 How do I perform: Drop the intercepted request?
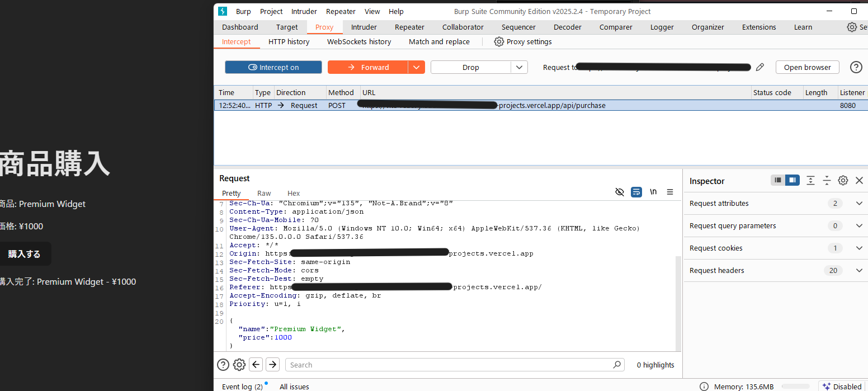pos(471,67)
